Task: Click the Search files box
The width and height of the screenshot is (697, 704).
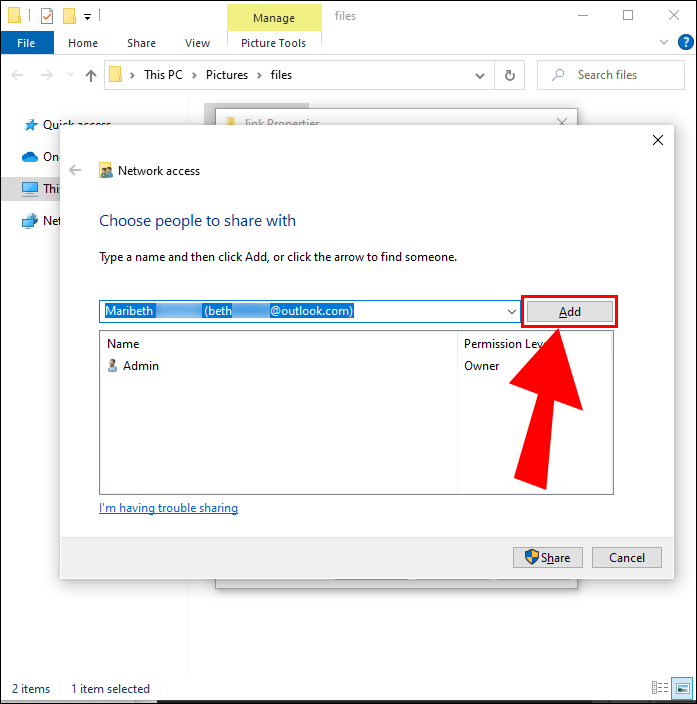Action: pyautogui.click(x=611, y=75)
